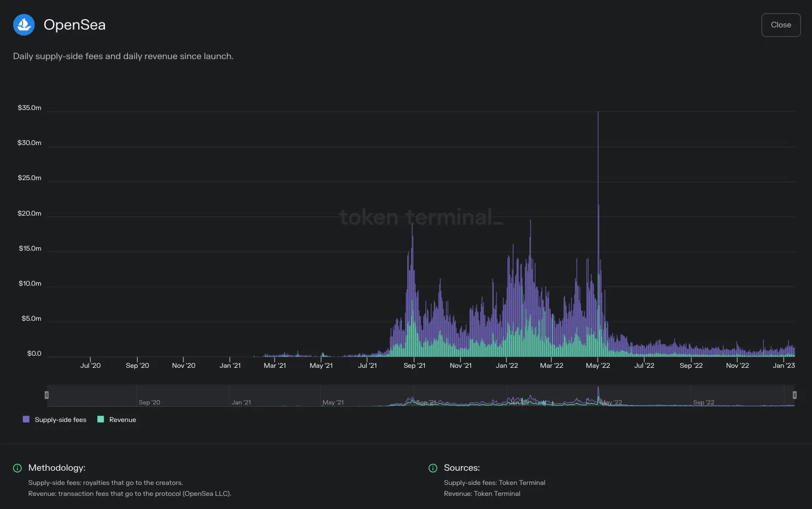Click the OpenSea title text
812x509 pixels.
point(74,25)
